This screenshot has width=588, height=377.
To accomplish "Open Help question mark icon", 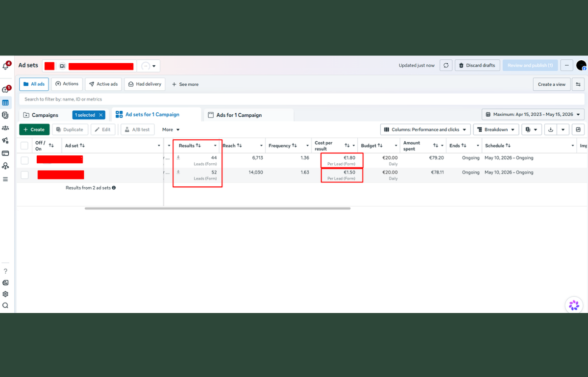I will (5, 271).
